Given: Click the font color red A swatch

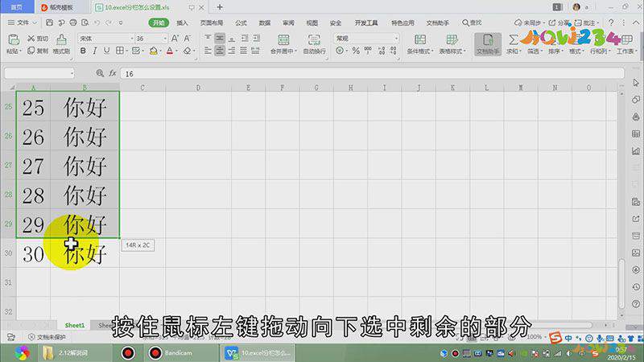Looking at the screenshot, I should [170, 51].
